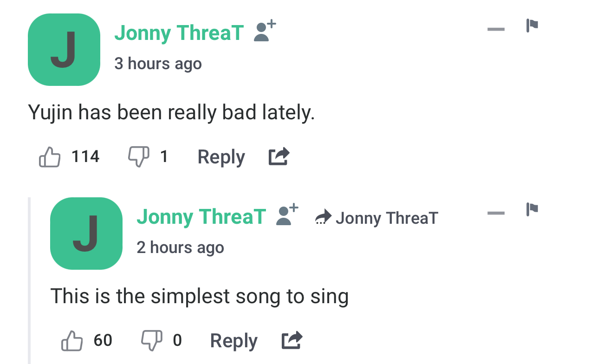Click the top comment's J avatar
The height and width of the screenshot is (364, 596).
click(64, 50)
